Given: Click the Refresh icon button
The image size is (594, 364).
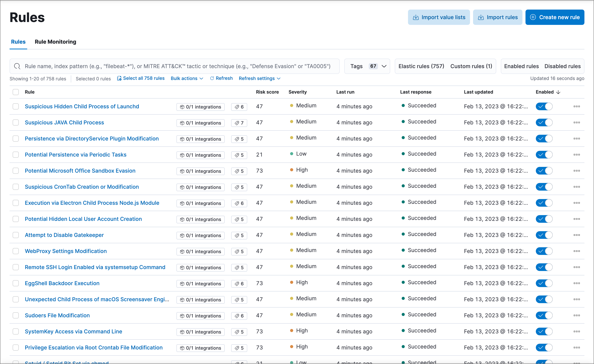Looking at the screenshot, I should (x=212, y=78).
